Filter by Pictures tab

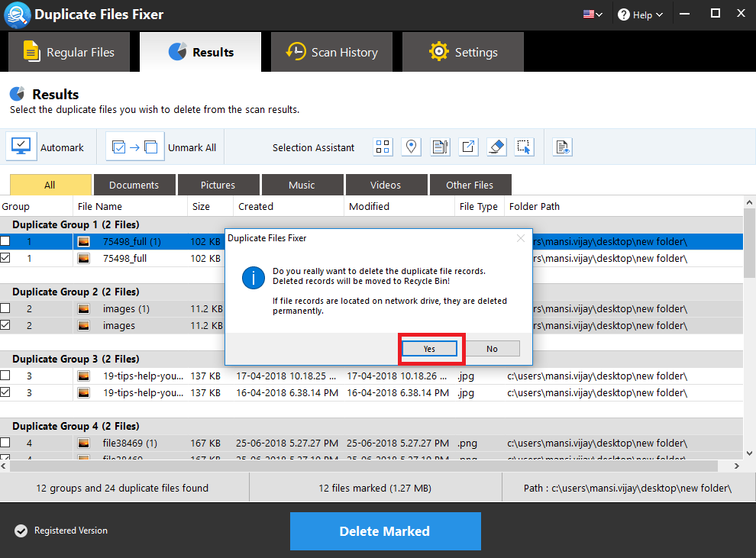coord(218,185)
